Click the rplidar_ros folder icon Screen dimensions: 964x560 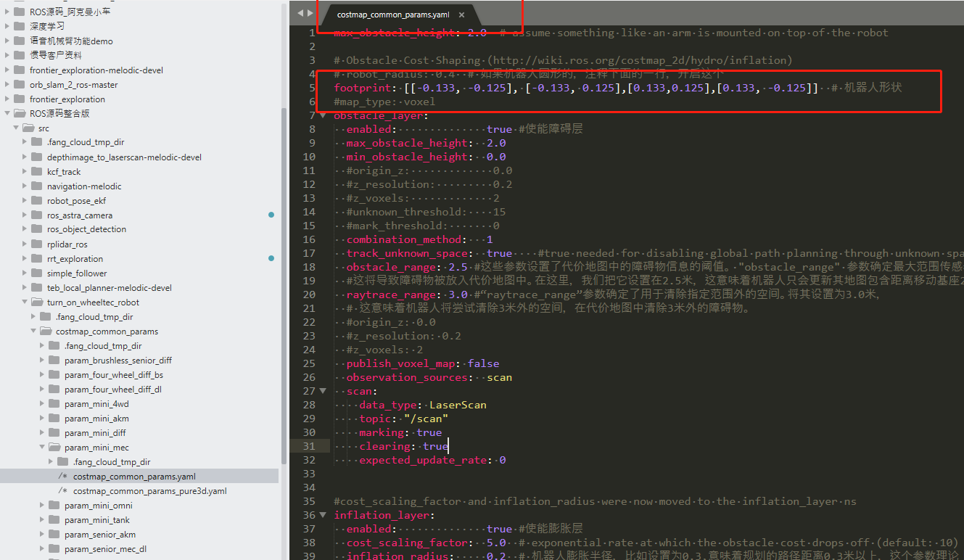point(37,244)
